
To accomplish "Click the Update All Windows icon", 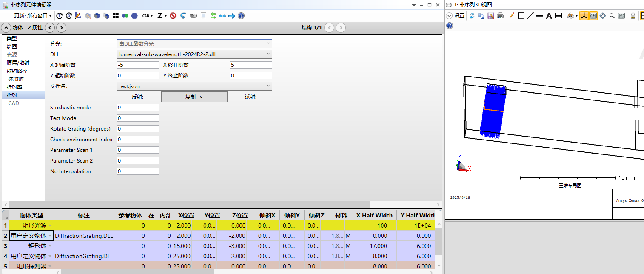I will pos(69,16).
